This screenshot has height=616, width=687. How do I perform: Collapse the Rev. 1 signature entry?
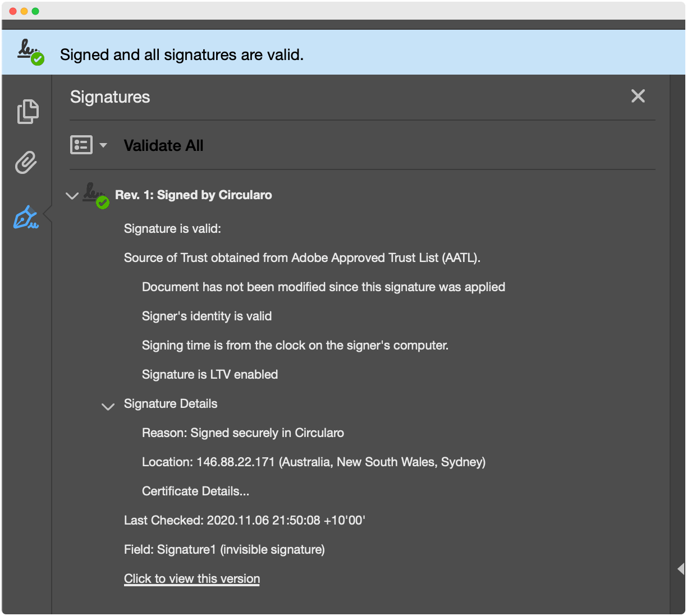(x=72, y=196)
